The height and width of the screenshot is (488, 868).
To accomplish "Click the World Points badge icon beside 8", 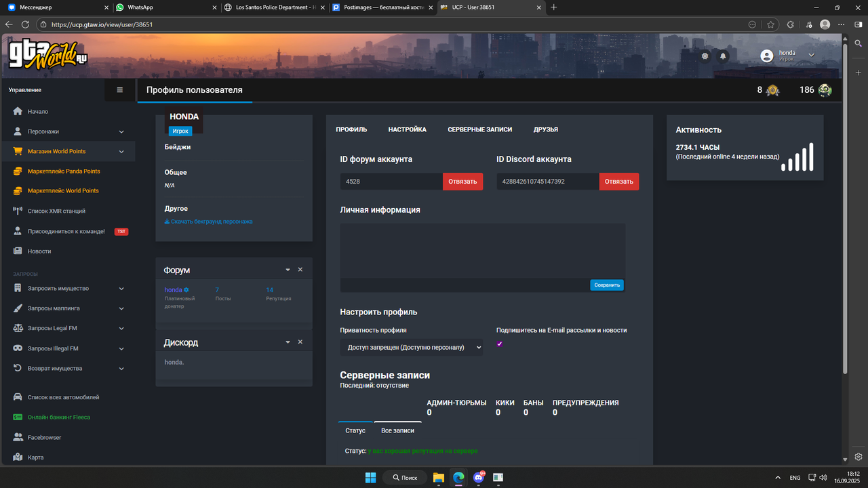I will (x=773, y=90).
